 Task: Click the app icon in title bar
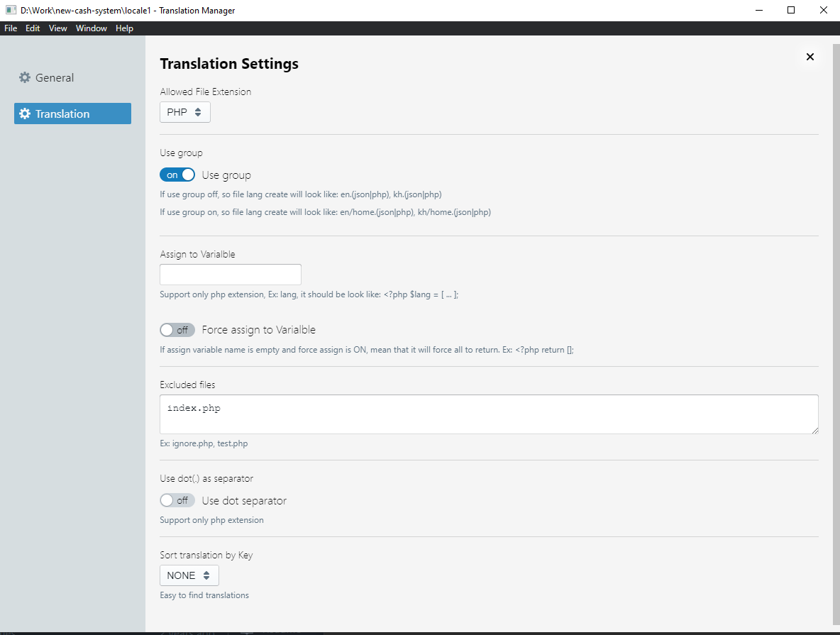click(11, 11)
